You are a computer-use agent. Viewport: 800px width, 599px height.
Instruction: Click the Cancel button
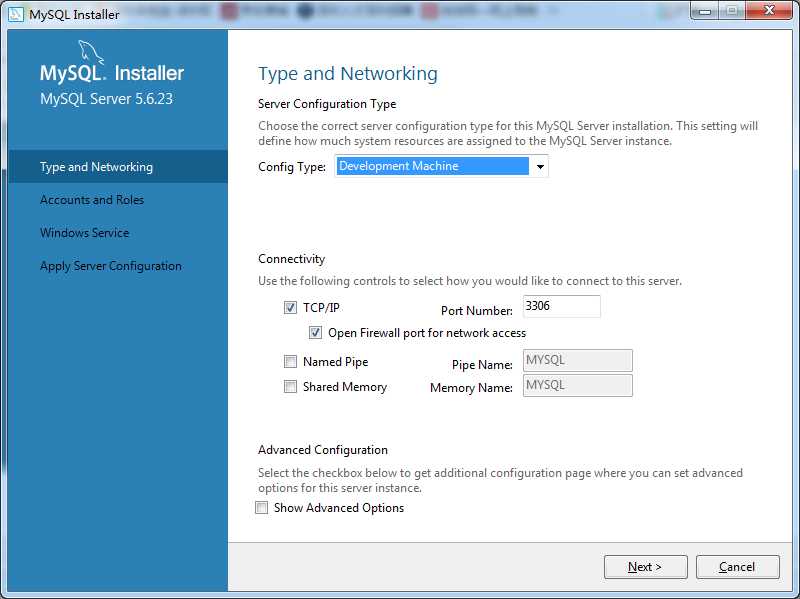click(737, 567)
